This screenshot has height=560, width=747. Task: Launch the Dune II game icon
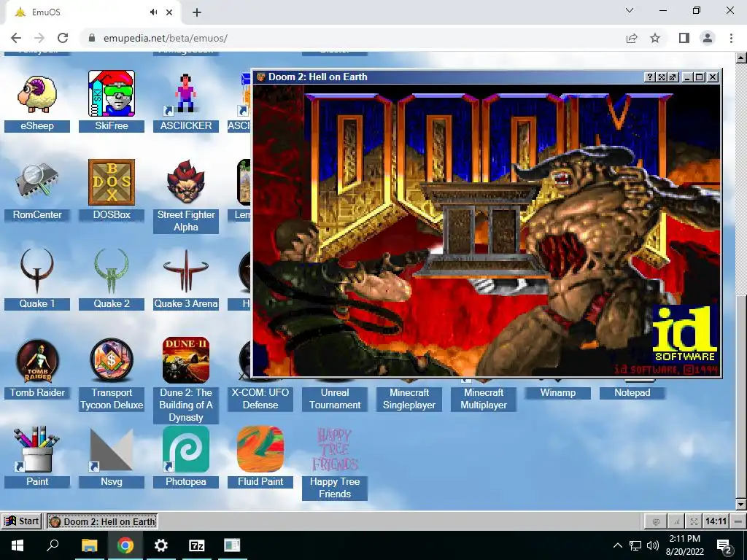(186, 360)
